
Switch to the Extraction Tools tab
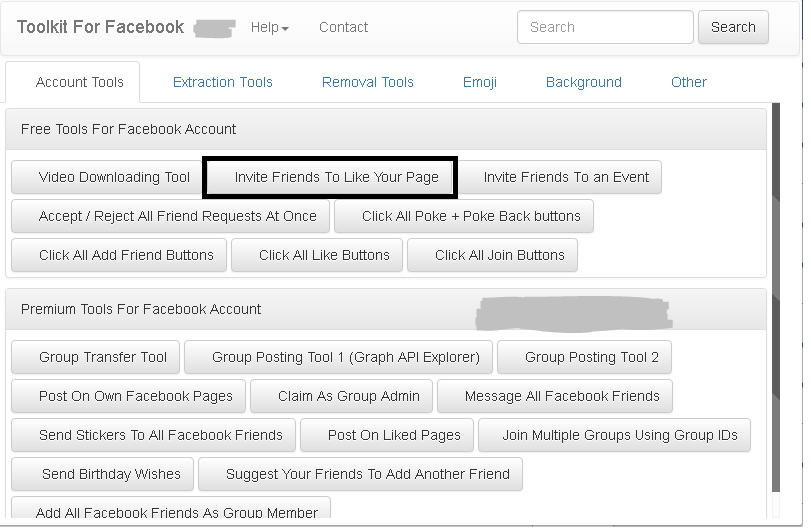[x=222, y=82]
